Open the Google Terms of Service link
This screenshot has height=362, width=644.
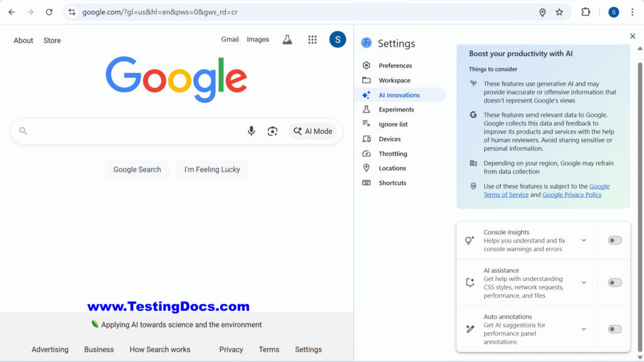(547, 190)
